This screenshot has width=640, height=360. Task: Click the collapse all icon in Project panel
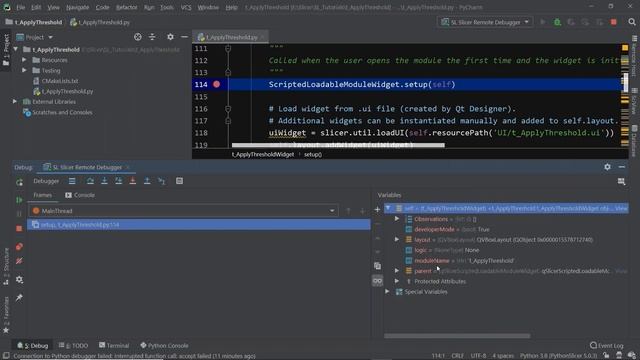(x=152, y=37)
